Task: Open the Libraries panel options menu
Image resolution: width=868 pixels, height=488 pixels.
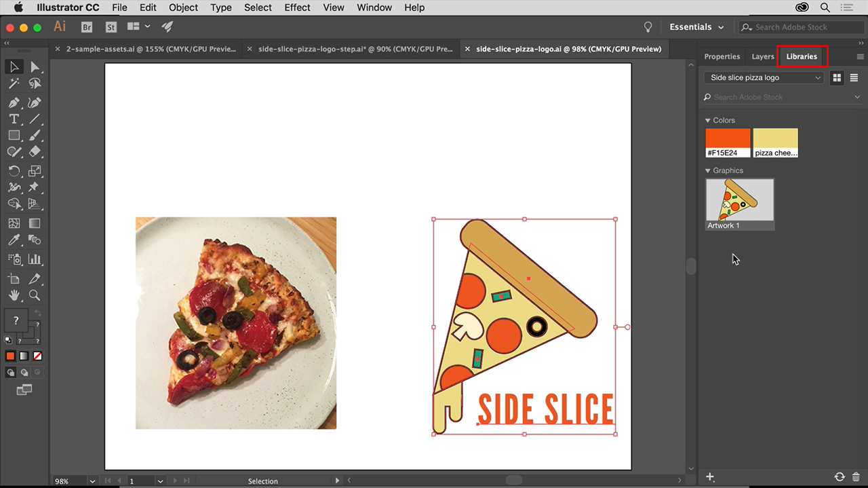Action: 861,56
